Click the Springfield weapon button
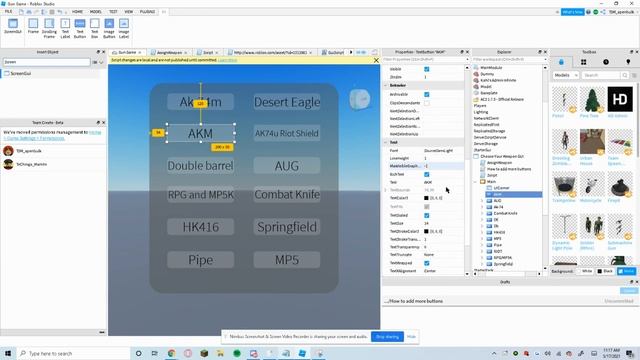Image resolution: width=640 pixels, height=360 pixels. click(287, 227)
